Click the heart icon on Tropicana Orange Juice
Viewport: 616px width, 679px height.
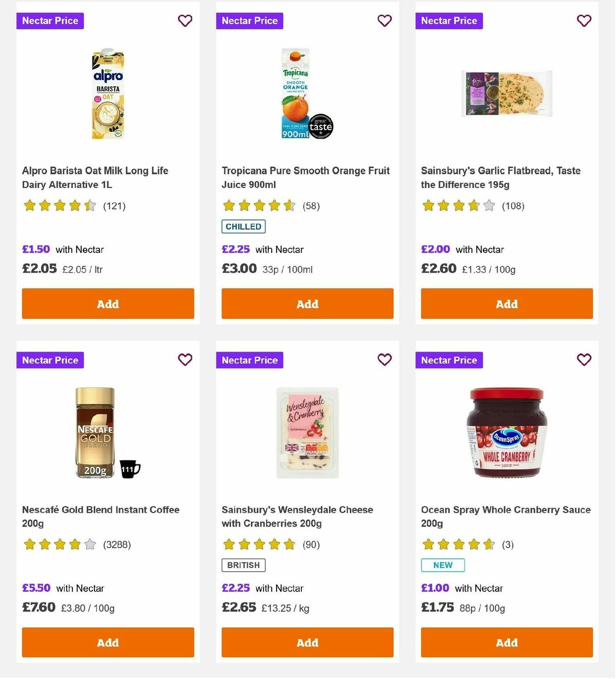coord(384,21)
